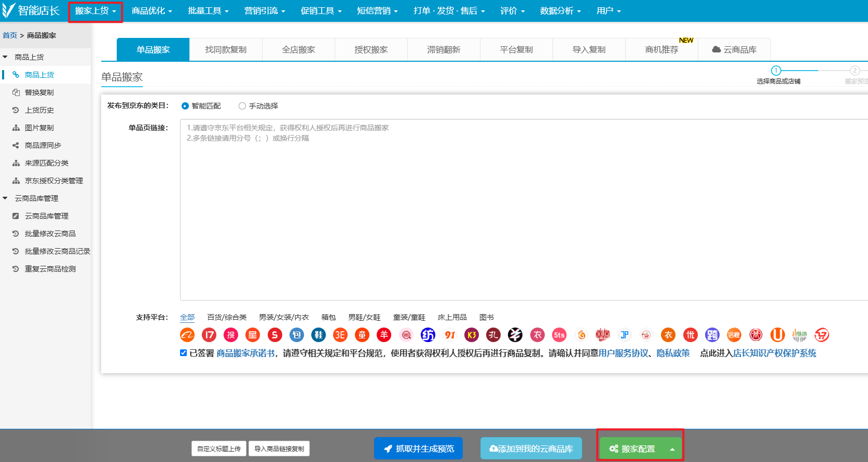Click the pink '5ts' platform icon
Screen dimensions: 868x462
coord(559,335)
